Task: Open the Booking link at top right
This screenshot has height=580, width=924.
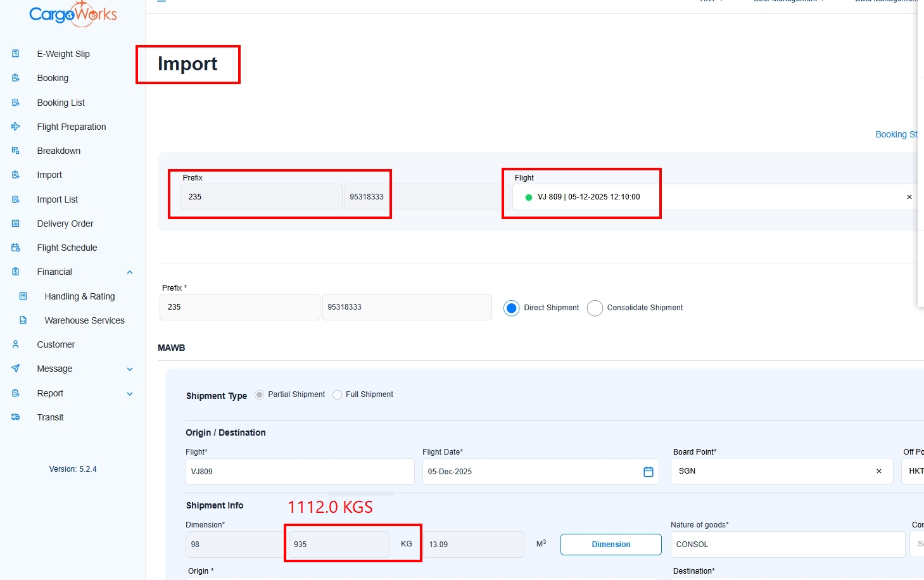Action: [896, 134]
